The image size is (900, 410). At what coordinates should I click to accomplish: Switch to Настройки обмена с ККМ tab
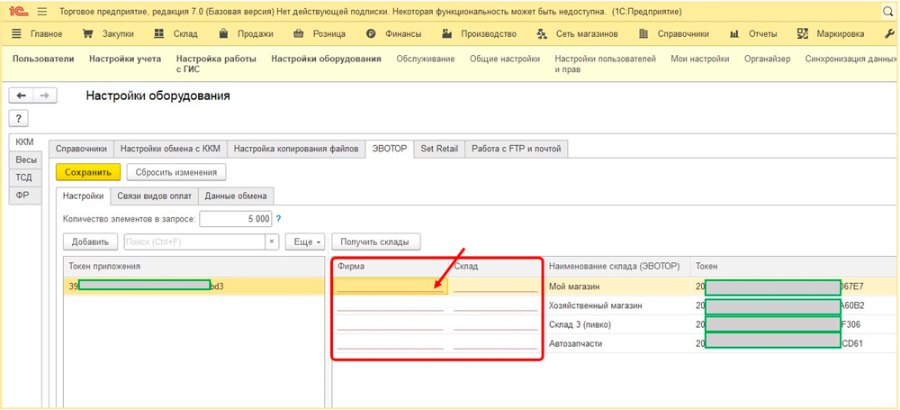170,149
